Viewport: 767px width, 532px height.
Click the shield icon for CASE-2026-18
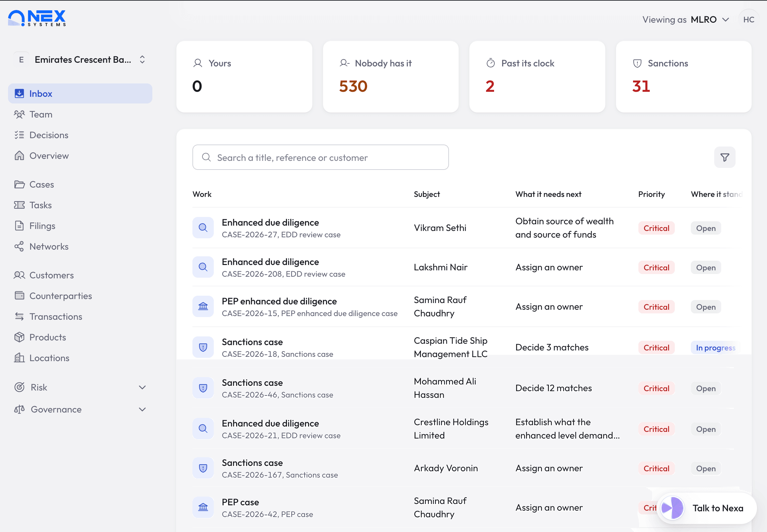click(x=203, y=347)
